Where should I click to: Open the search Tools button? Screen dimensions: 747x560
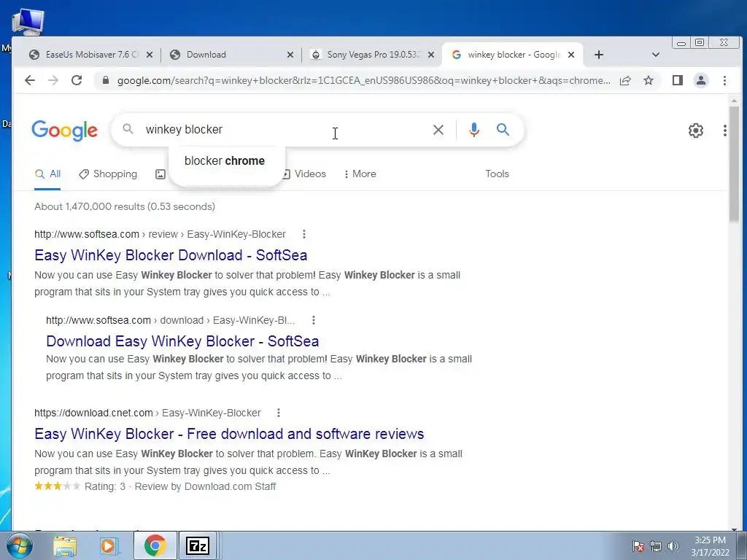pyautogui.click(x=497, y=174)
